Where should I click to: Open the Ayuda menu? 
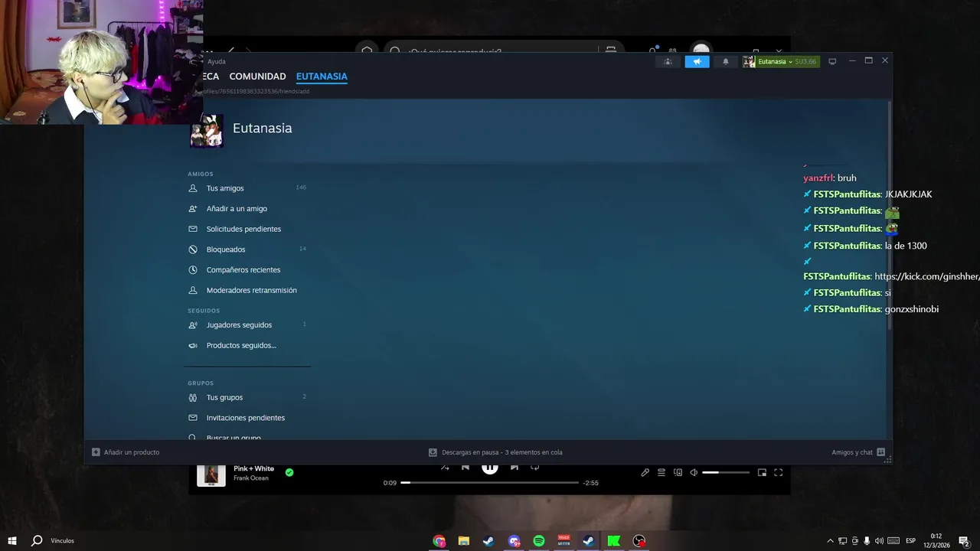(217, 61)
